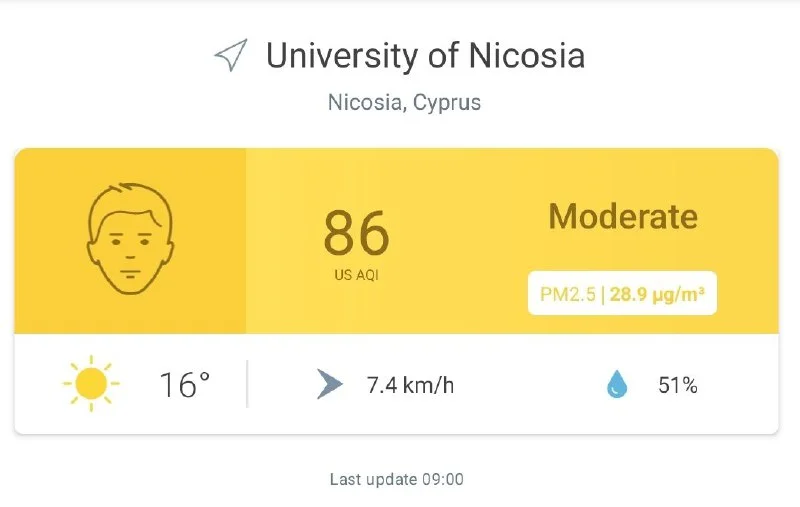Select the Moderate air quality status
The width and height of the screenshot is (800, 507).
pos(623,216)
